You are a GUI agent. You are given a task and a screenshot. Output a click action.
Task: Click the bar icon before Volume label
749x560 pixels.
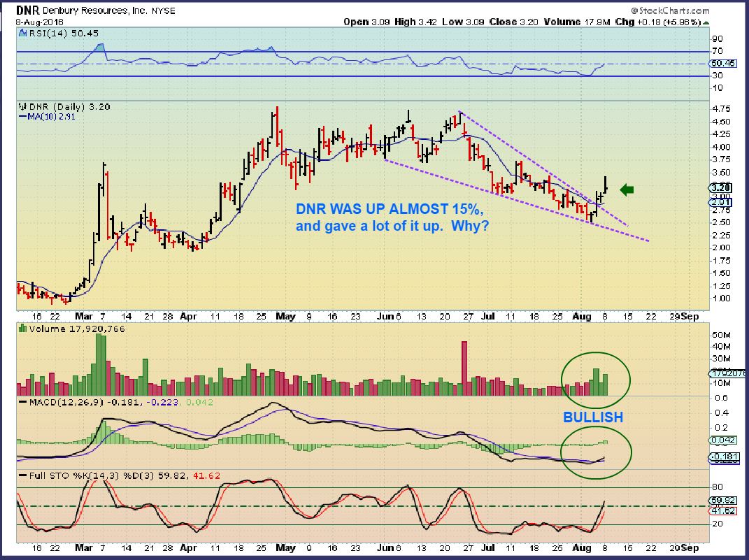point(22,329)
